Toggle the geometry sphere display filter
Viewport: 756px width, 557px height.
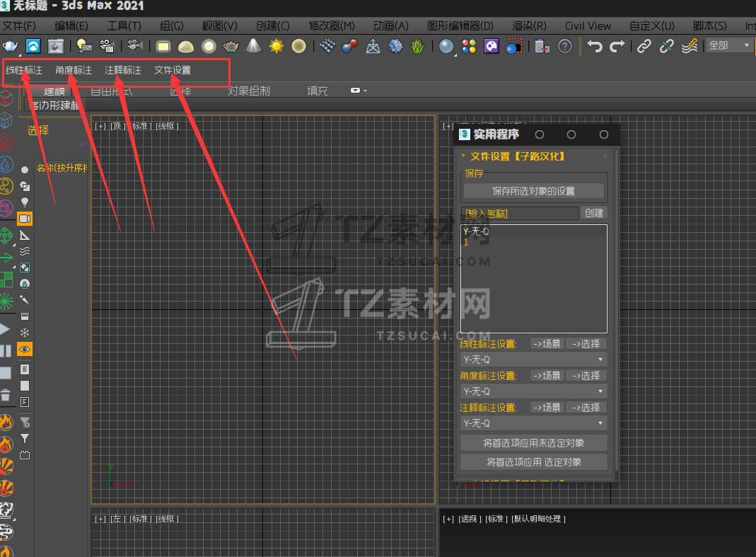[25, 170]
